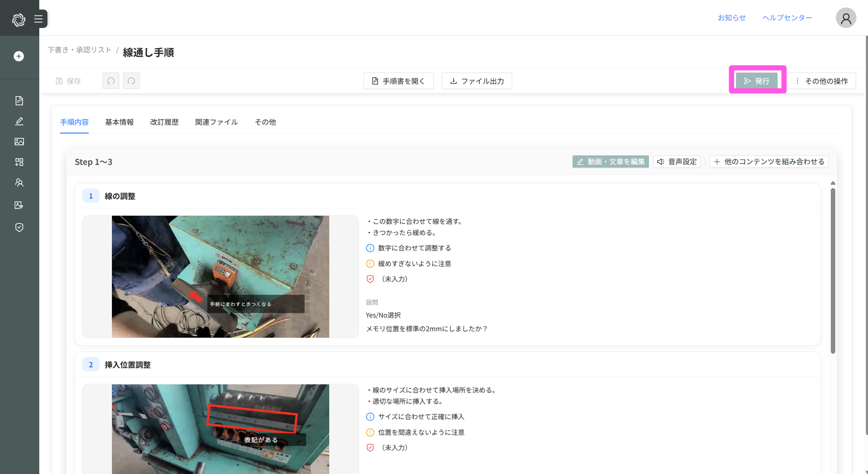Switch to the 改訂履歴 tab

[x=164, y=122]
